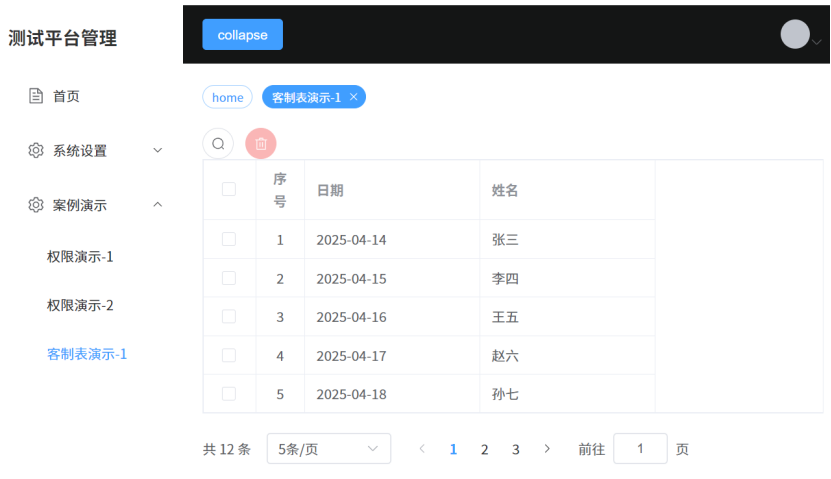Click name cell 赵六
The width and height of the screenshot is (831, 479).
click(x=505, y=356)
